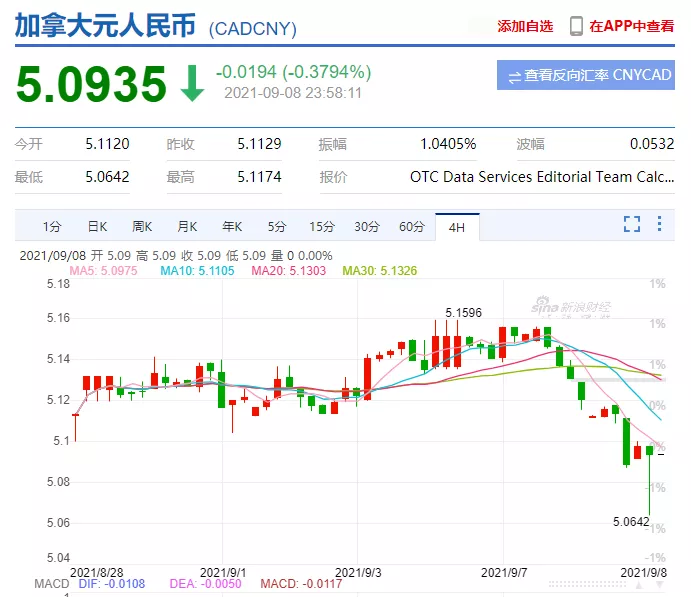Open the 在APP中查看 link
The image size is (691, 597).
[x=631, y=26]
